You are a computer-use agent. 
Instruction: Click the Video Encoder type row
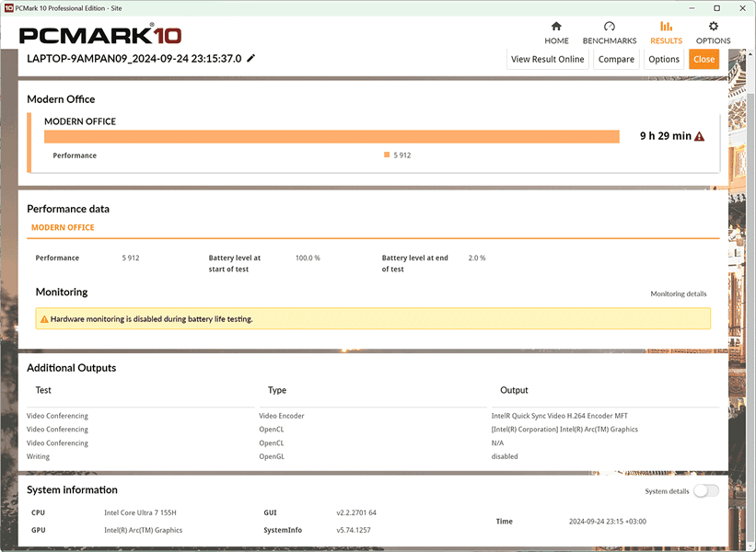282,416
